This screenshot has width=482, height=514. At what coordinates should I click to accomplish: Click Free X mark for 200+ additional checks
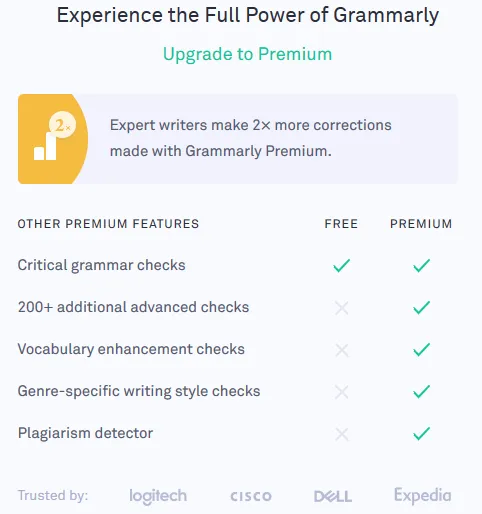tap(342, 308)
